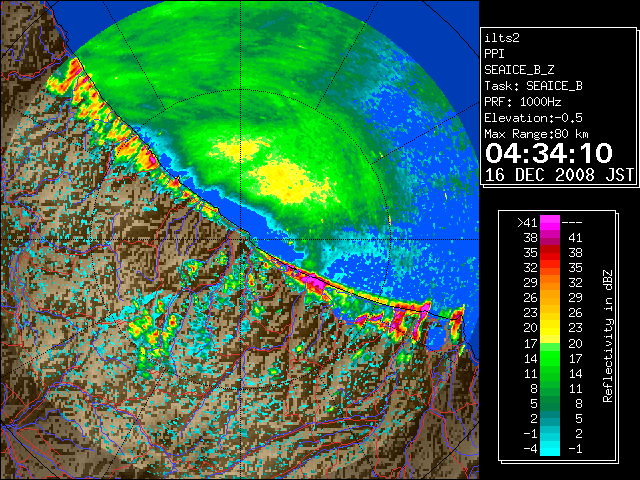640x480 pixels.
Task: Click the 'PPI' scan type label
Action: point(494,54)
